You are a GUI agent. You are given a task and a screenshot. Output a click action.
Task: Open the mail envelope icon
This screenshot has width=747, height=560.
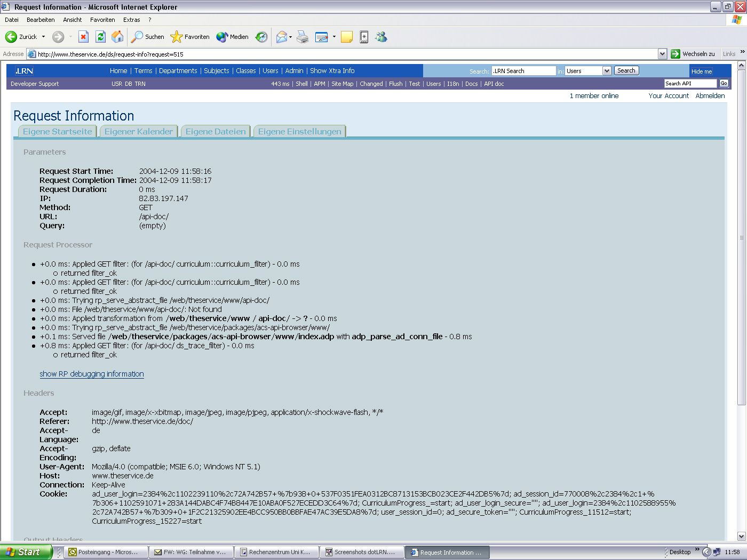click(280, 37)
